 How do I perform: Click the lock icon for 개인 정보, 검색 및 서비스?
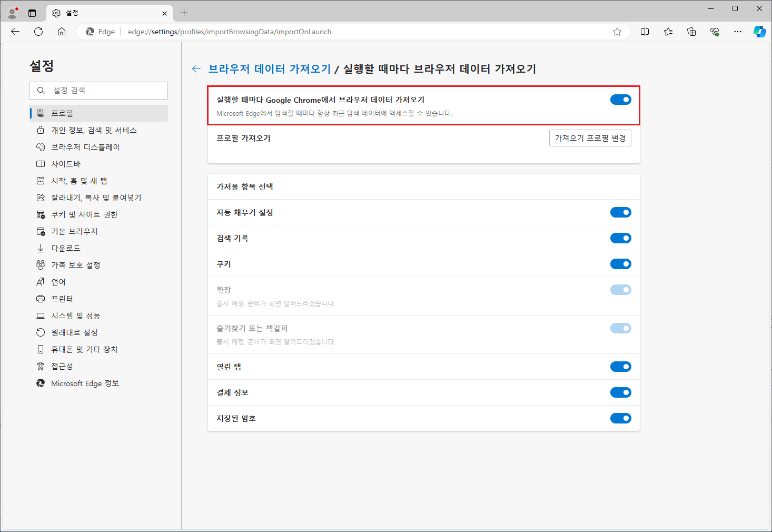(x=41, y=130)
